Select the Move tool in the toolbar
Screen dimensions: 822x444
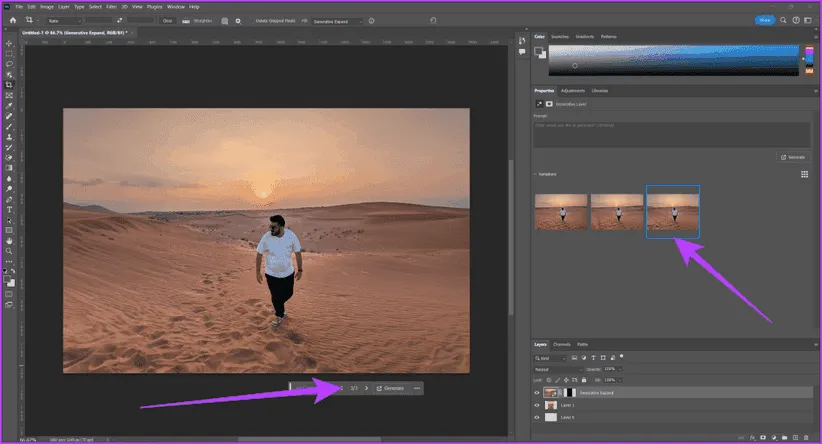pos(9,44)
